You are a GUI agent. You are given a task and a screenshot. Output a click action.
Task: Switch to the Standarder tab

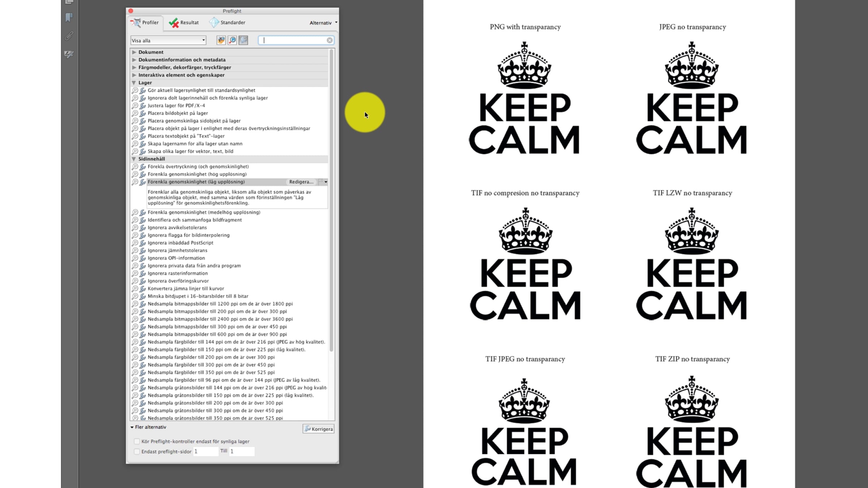pyautogui.click(x=227, y=23)
